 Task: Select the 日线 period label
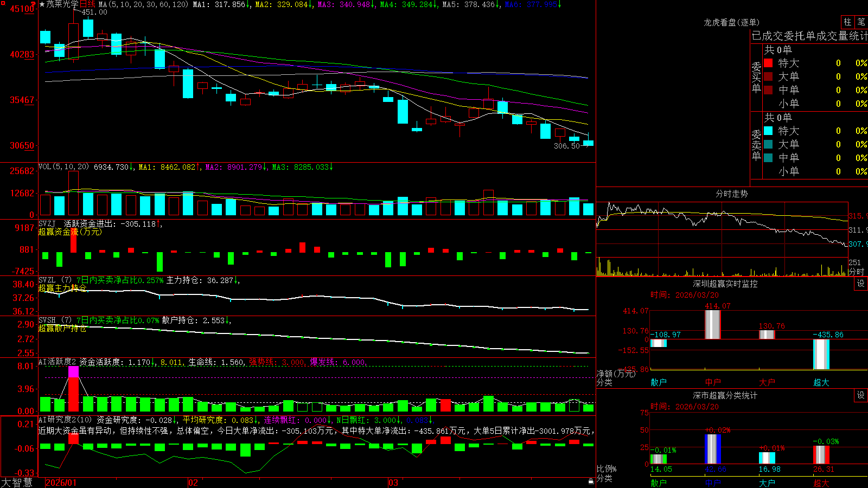(x=87, y=4)
